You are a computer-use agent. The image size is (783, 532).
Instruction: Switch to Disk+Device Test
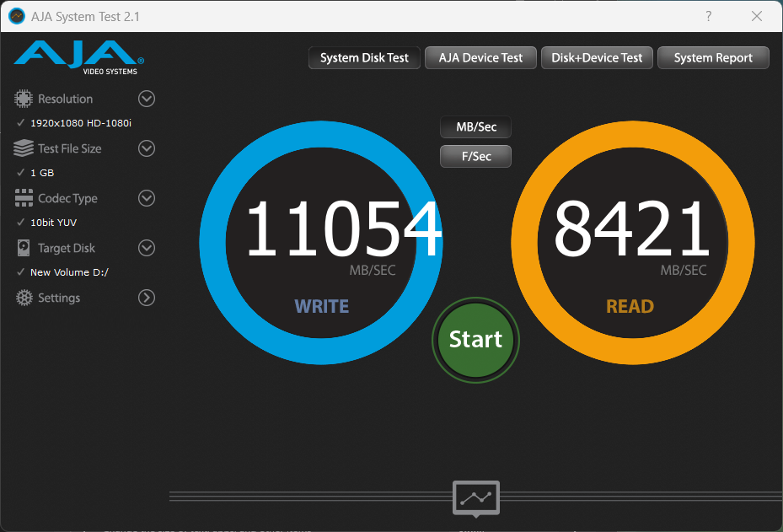pos(597,58)
